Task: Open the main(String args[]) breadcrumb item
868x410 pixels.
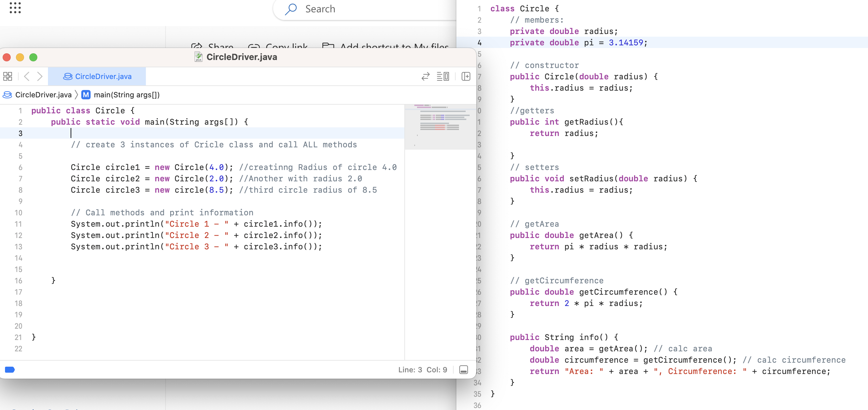Action: click(x=127, y=95)
